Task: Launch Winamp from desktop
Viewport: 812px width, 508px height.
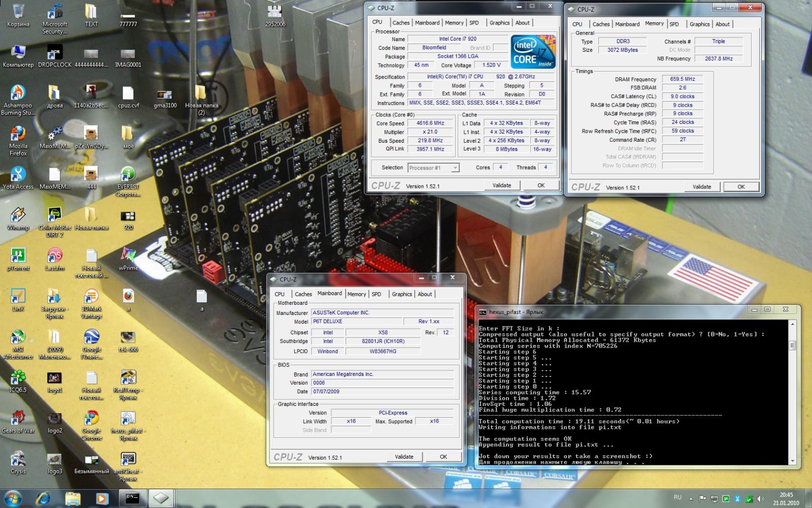Action: (x=18, y=219)
